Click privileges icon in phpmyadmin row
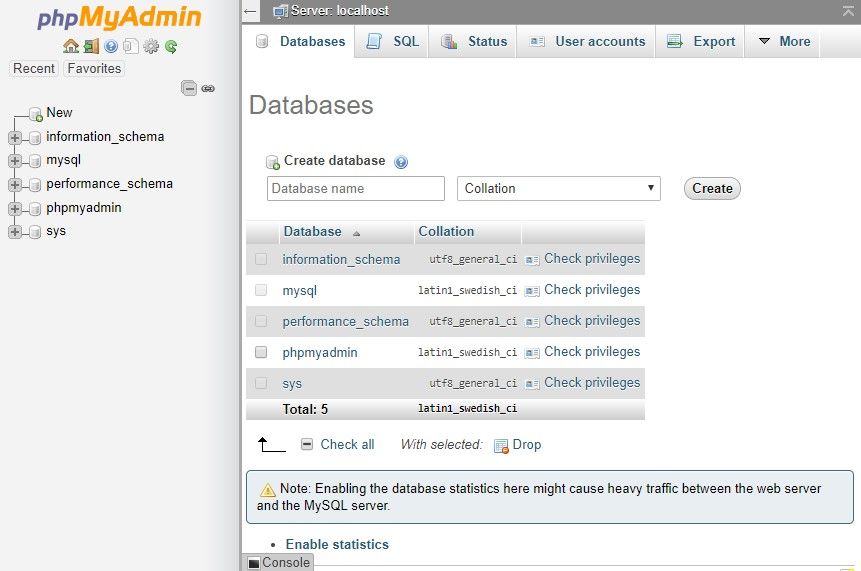 [532, 353]
